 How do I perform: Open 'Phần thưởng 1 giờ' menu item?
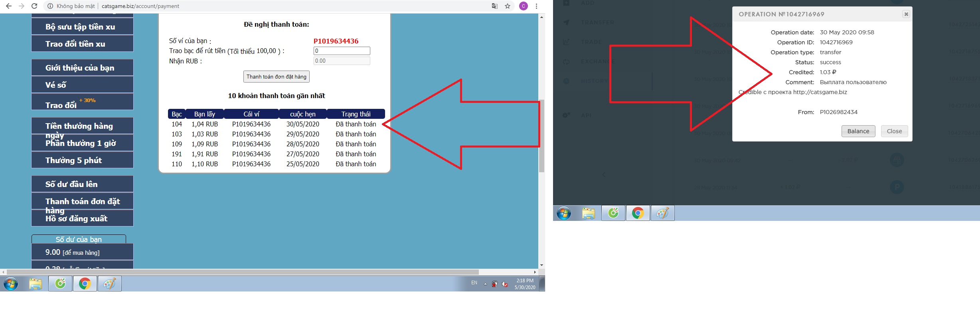pos(82,143)
